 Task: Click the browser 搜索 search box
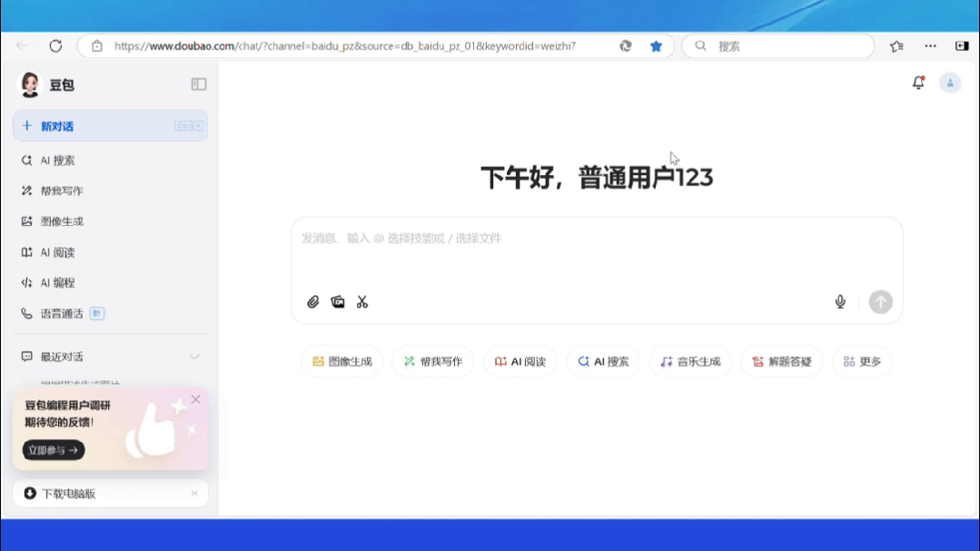777,46
